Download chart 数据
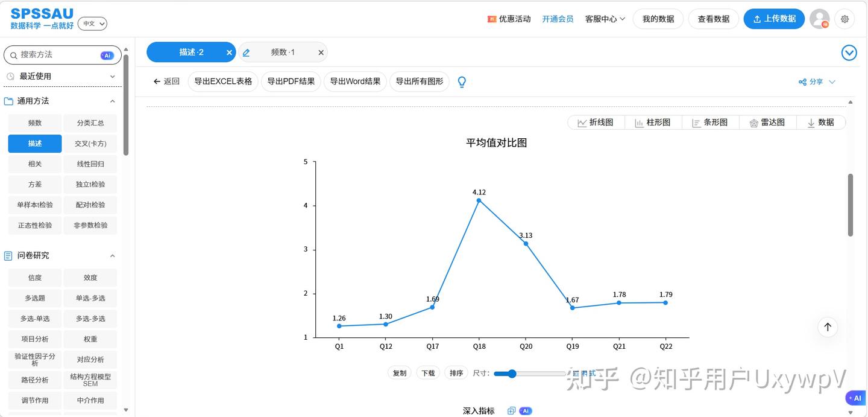 coord(820,123)
